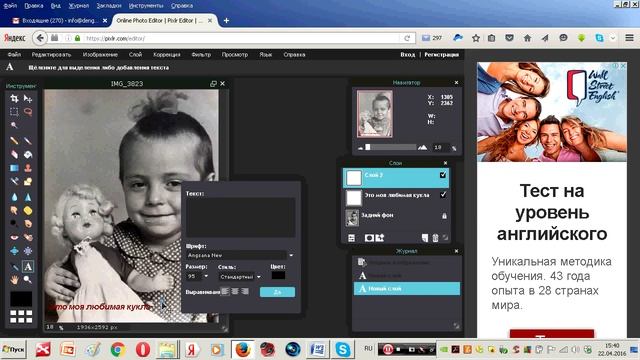Select the Red Eye reduction tool

click(14, 237)
